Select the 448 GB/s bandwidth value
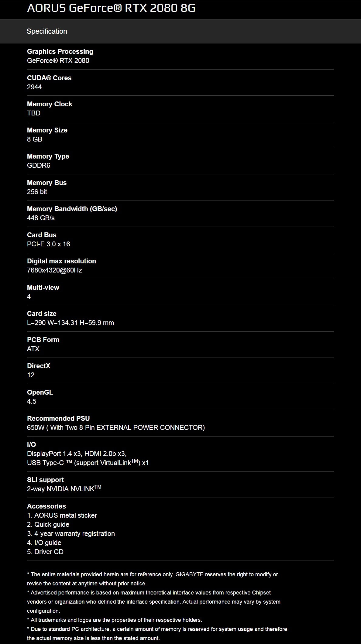The height and width of the screenshot is (644, 361). coord(41,218)
